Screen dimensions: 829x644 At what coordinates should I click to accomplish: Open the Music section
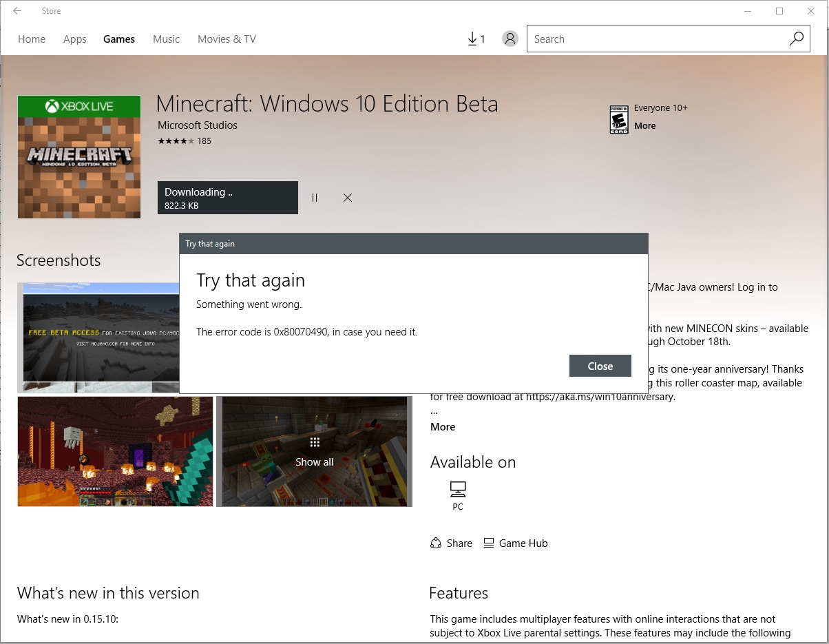[166, 39]
